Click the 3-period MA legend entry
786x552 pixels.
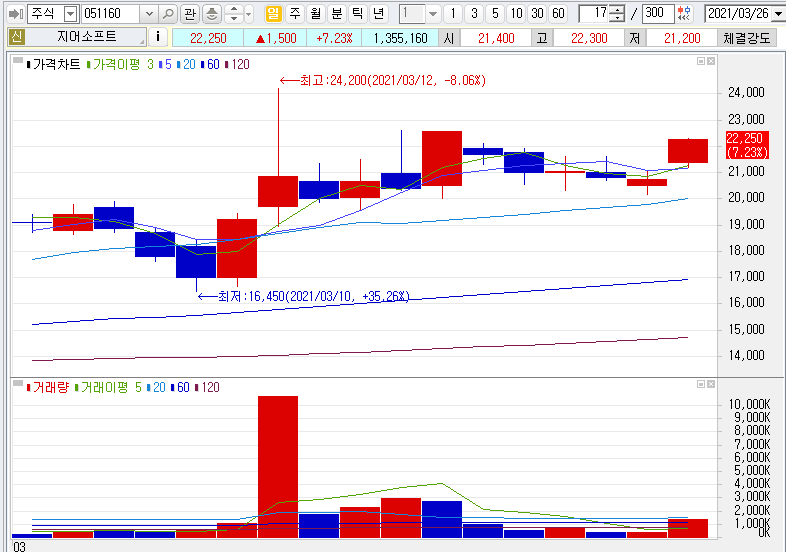coord(150,64)
